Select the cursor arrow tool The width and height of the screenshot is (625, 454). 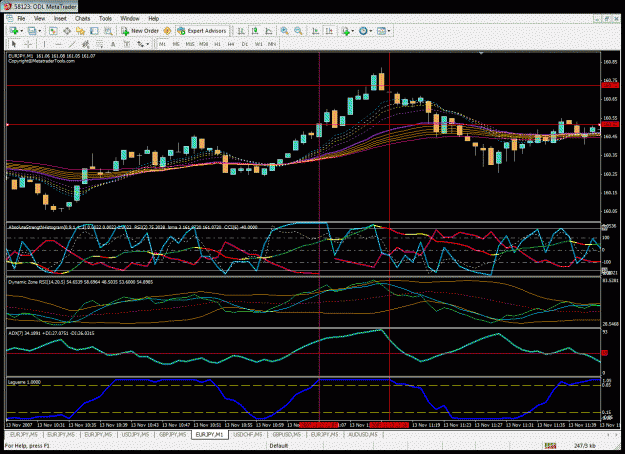click(x=14, y=44)
